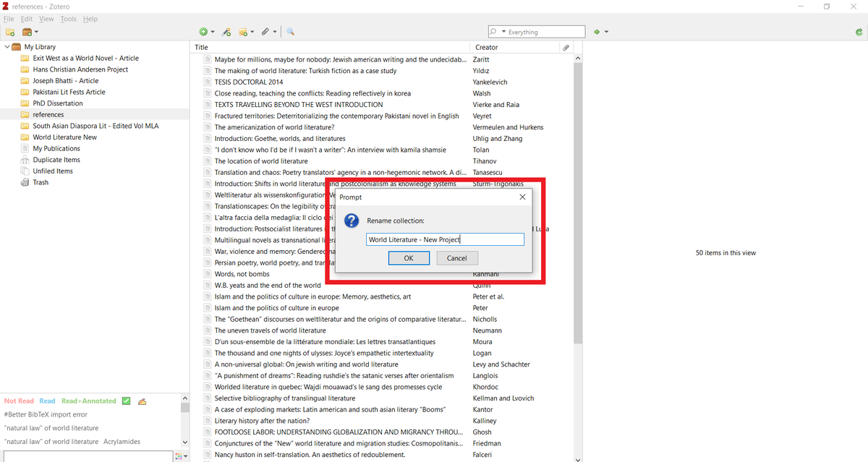This screenshot has width=868, height=462.
Task: Close the Prompt dialog with the X
Action: point(522,197)
